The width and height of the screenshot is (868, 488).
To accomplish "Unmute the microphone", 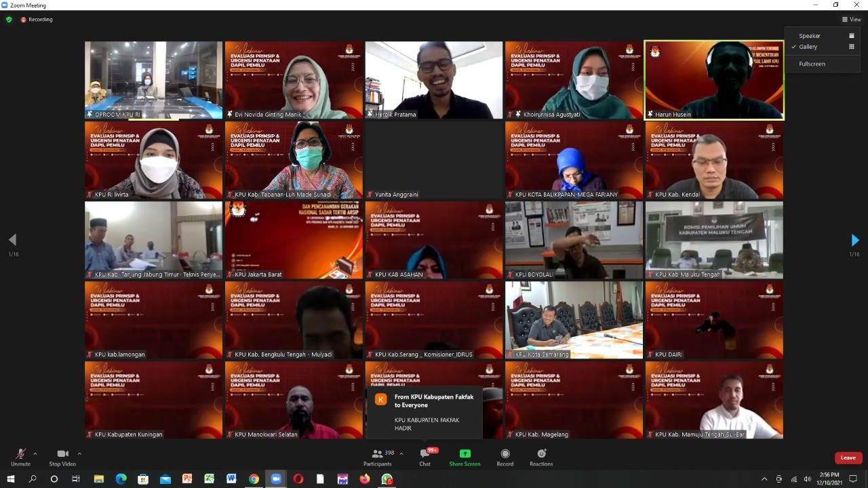I will [x=20, y=455].
